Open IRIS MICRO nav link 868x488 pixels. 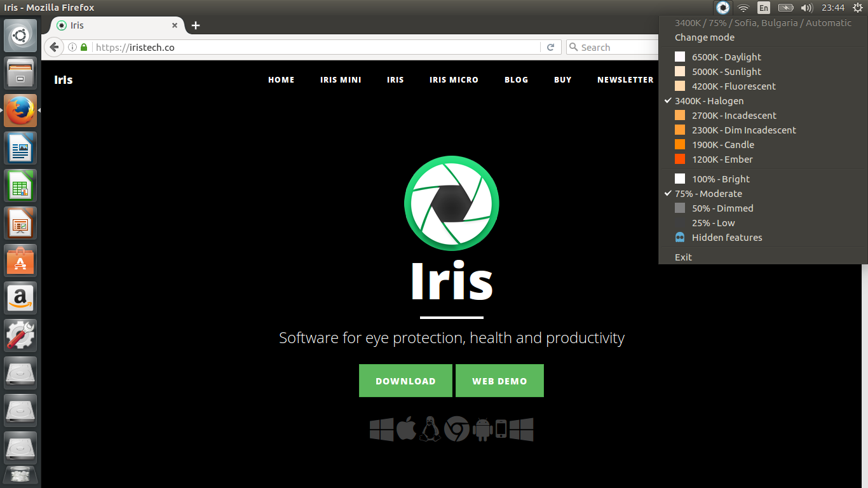(454, 80)
